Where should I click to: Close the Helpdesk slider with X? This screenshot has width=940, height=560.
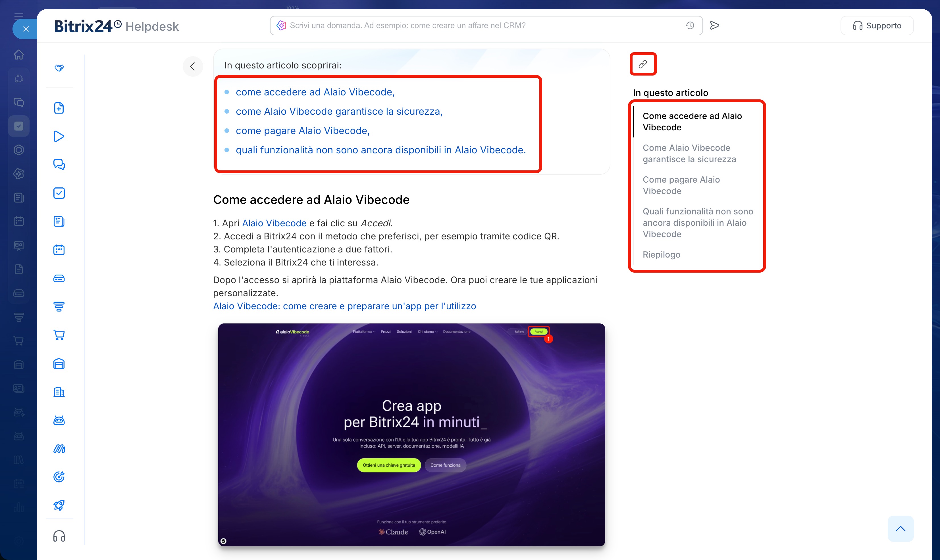[26, 29]
